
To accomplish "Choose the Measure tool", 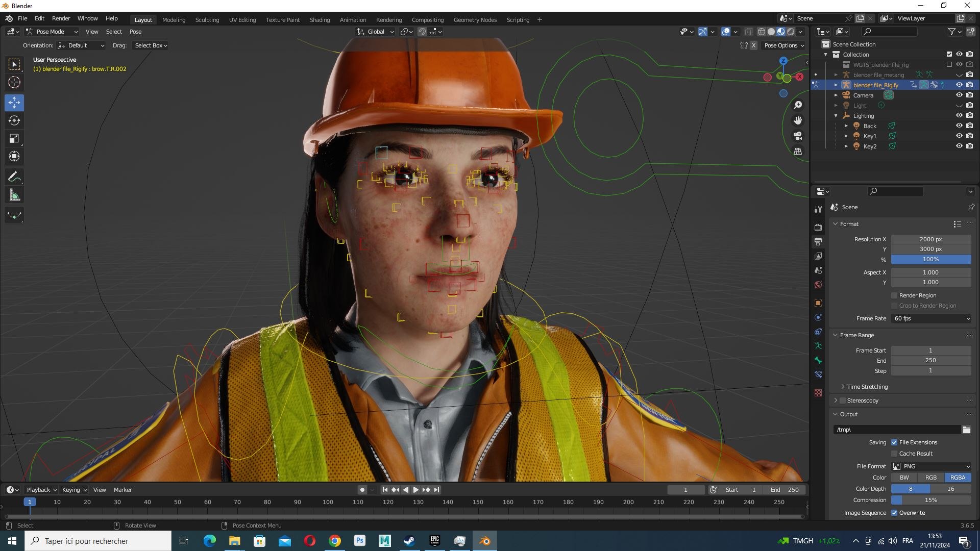I will point(14,195).
